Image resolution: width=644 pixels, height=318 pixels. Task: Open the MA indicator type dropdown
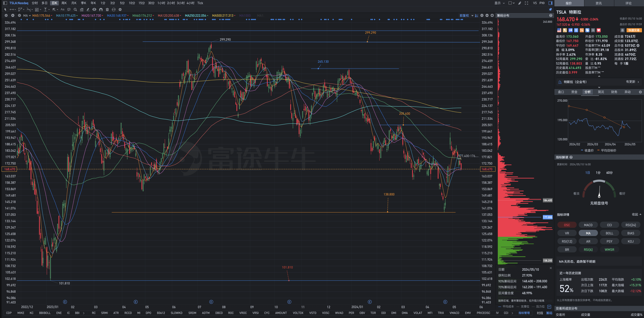(27, 15)
